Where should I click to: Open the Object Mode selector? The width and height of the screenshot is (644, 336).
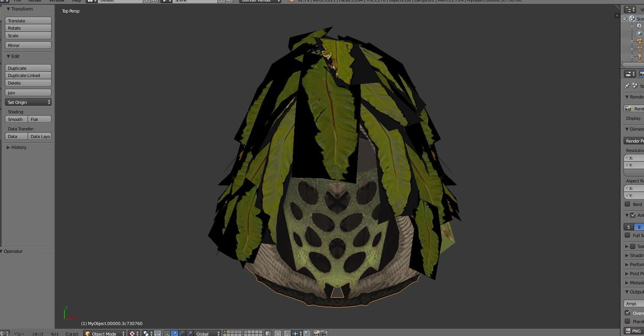pos(104,333)
